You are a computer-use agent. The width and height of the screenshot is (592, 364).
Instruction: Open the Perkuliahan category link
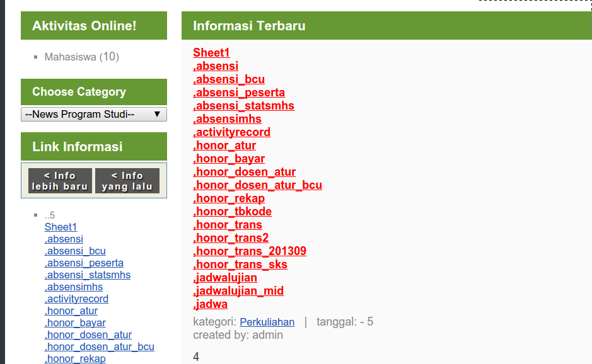[267, 322]
